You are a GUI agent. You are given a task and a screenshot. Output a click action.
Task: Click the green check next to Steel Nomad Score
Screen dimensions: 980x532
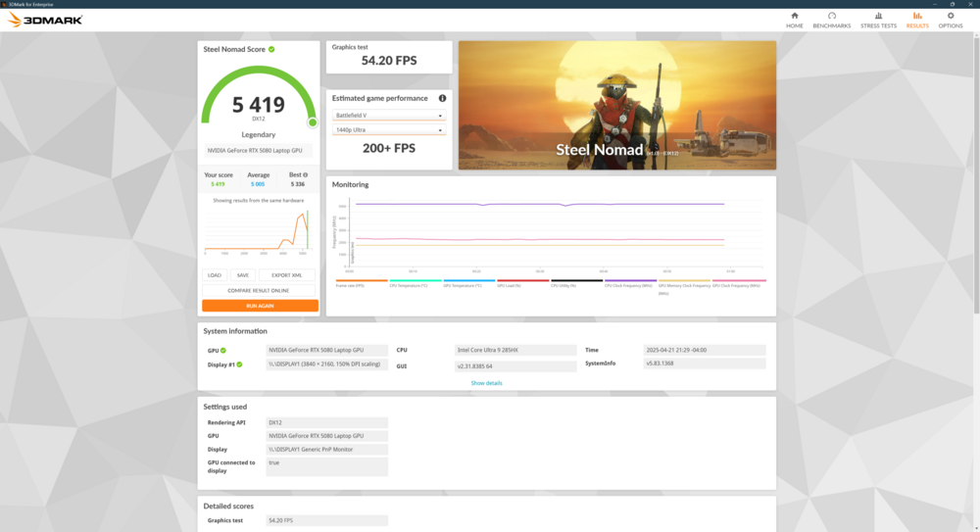coord(271,49)
